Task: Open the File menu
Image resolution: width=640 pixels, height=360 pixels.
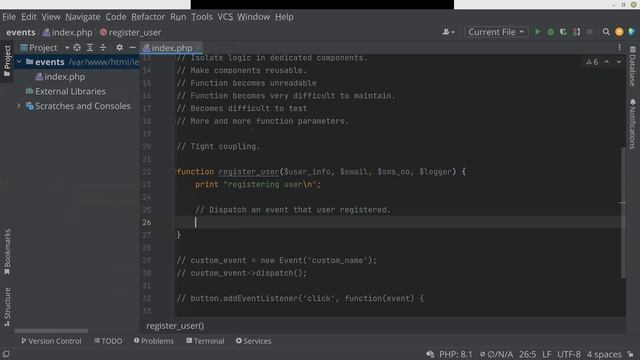Action: pos(9,17)
